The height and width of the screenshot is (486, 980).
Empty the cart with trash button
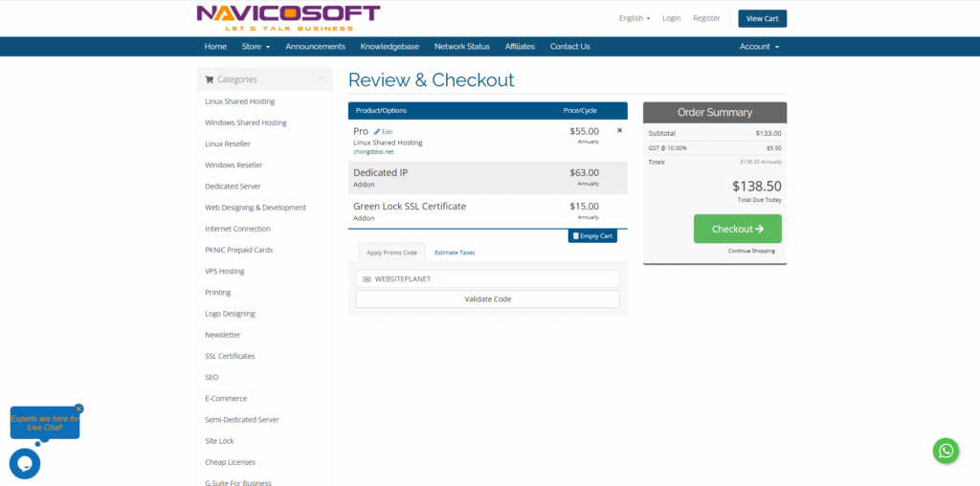tap(591, 235)
